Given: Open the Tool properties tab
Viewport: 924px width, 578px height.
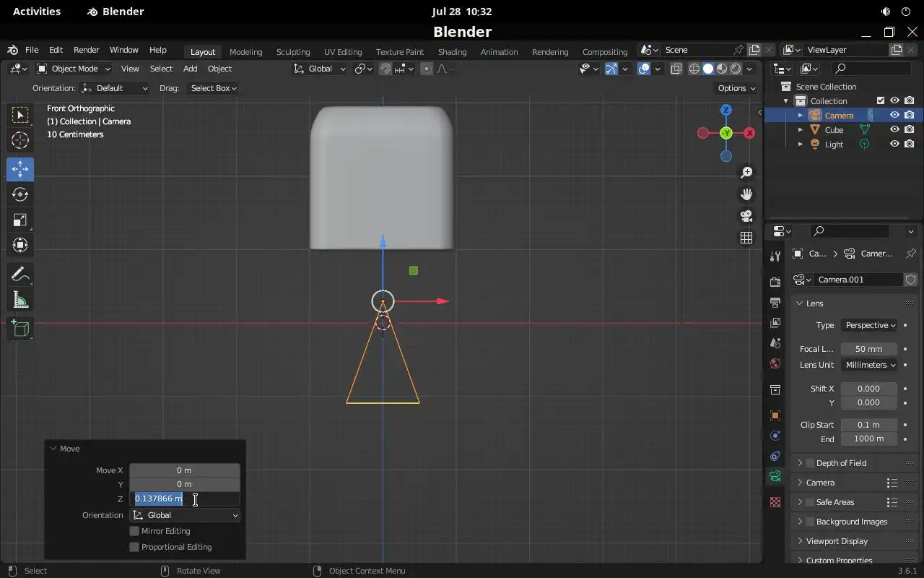Looking at the screenshot, I should pyautogui.click(x=775, y=256).
